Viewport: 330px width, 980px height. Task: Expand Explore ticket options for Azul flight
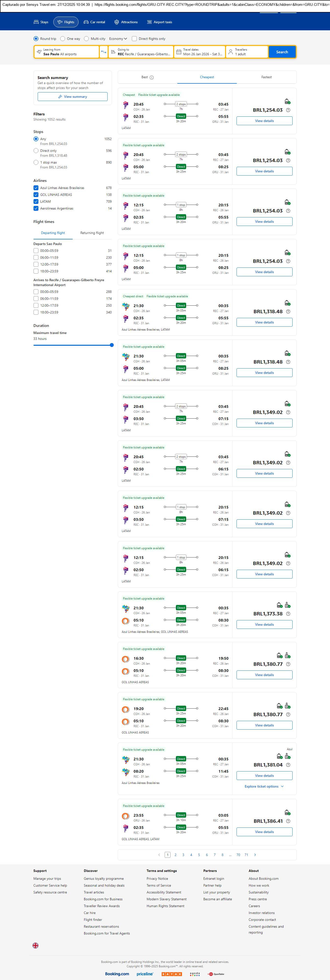tap(264, 786)
